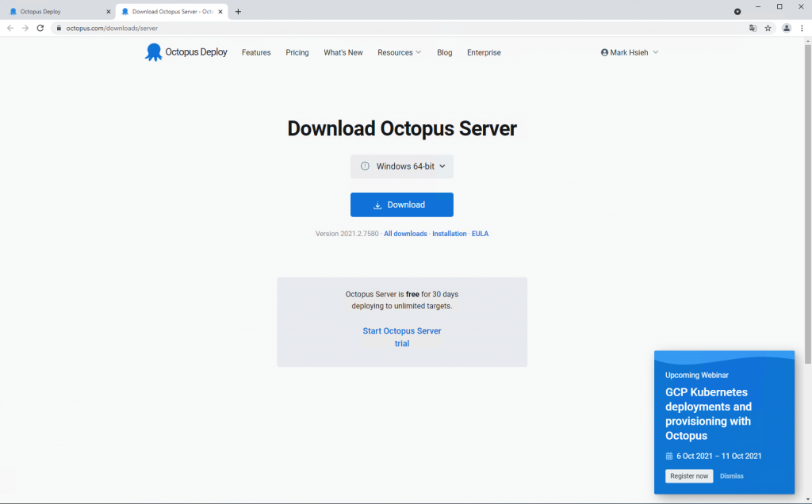Close the Octopus Deploy tab

click(108, 11)
